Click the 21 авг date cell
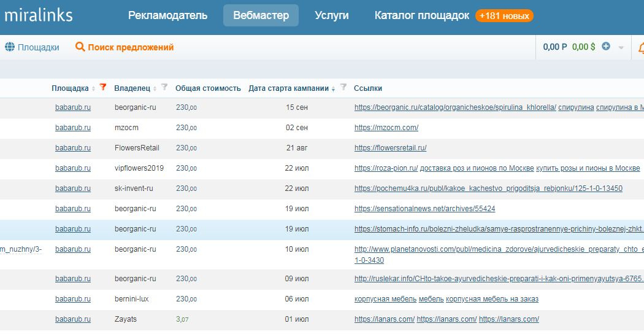The image size is (644, 334). click(296, 148)
